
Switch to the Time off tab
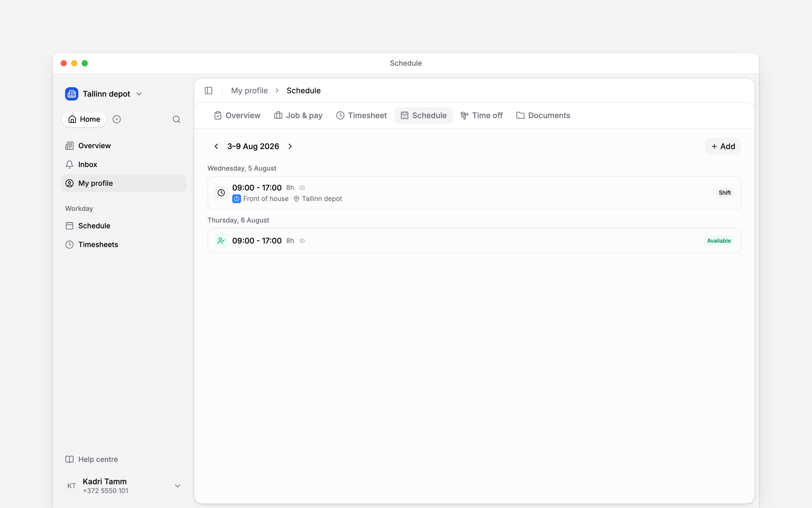tap(482, 116)
